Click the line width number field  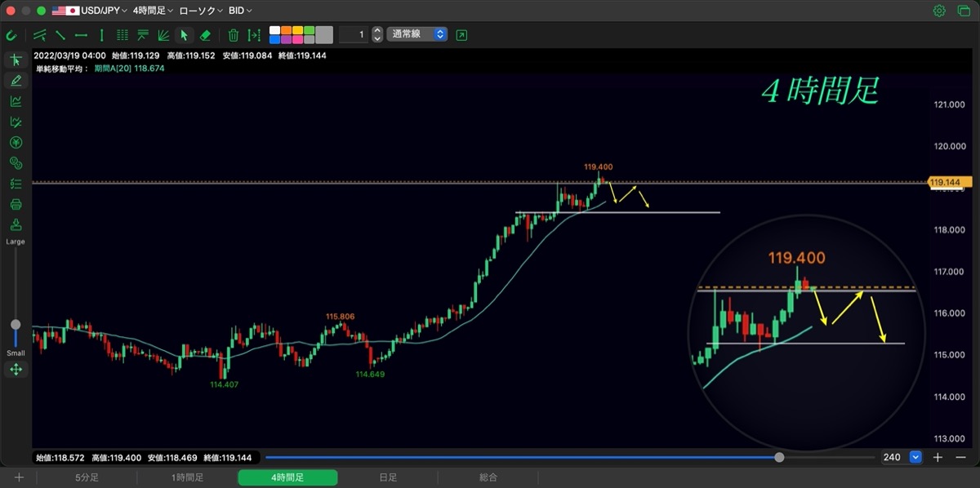[353, 34]
